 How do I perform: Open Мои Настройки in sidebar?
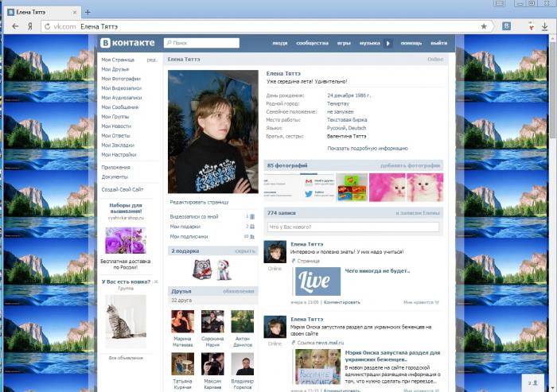[x=119, y=155]
